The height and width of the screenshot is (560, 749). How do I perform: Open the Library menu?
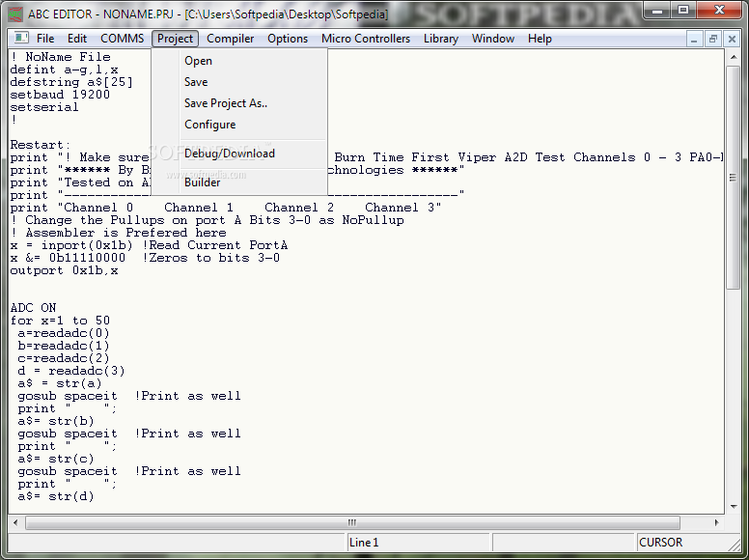coord(441,39)
